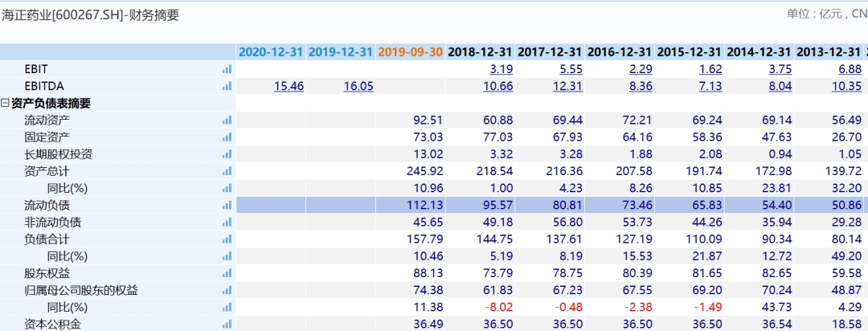Click the 资产总计 row label
The width and height of the screenshot is (868, 331).
click(47, 172)
